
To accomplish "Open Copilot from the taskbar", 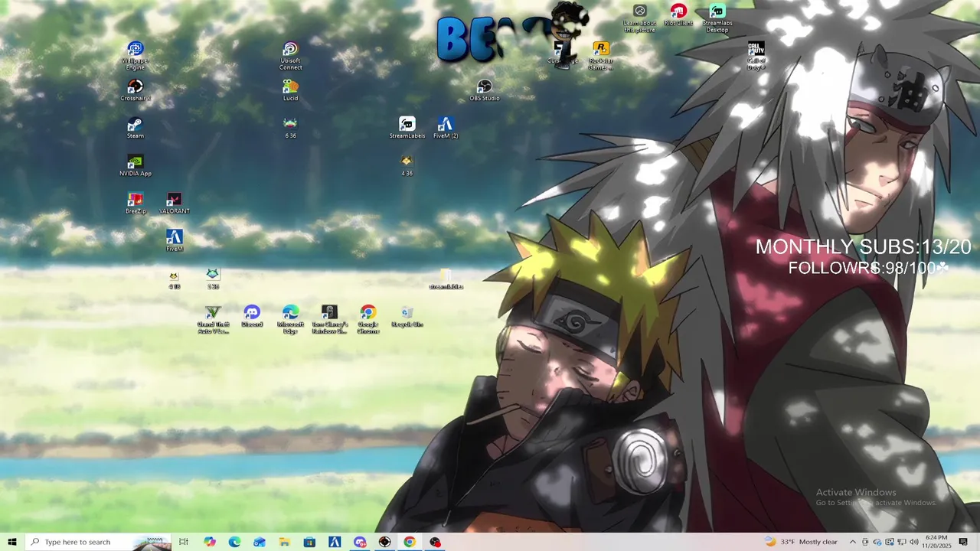I will click(210, 542).
